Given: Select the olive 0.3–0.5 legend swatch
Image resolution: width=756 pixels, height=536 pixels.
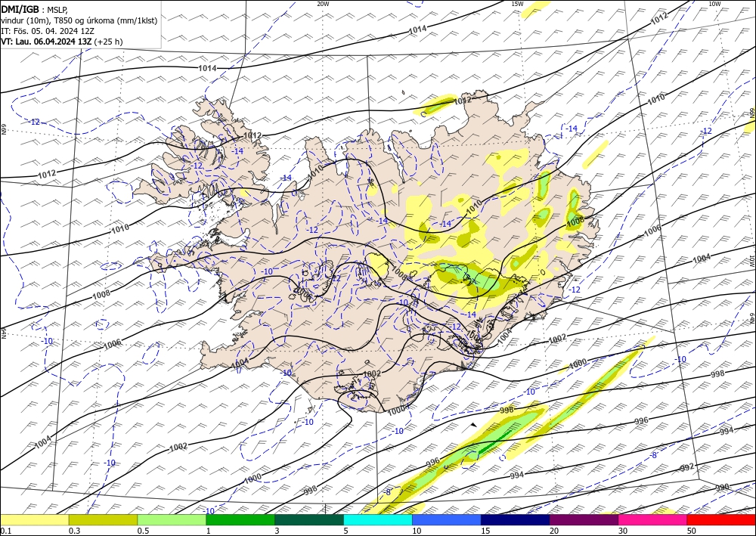Looking at the screenshot, I should pos(103,520).
